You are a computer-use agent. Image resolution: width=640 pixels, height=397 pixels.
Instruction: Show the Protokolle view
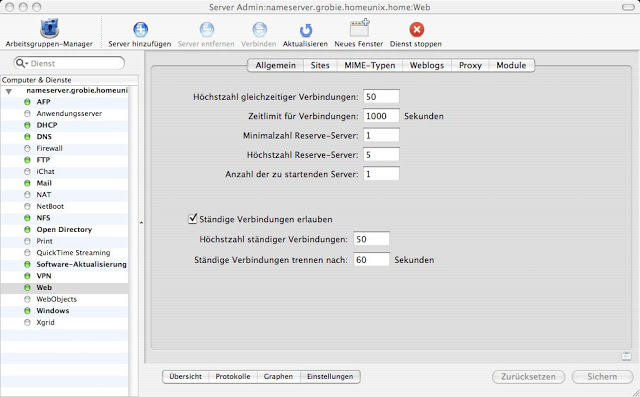point(233,377)
